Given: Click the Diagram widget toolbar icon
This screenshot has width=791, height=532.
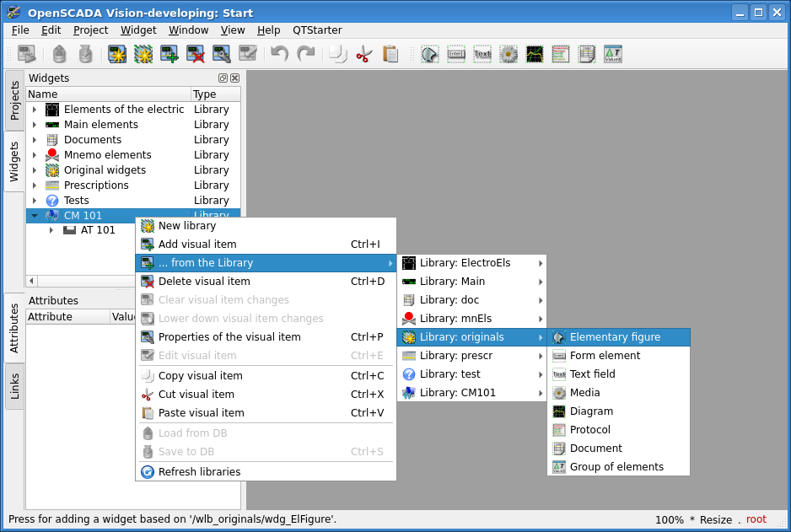Looking at the screenshot, I should pos(535,55).
